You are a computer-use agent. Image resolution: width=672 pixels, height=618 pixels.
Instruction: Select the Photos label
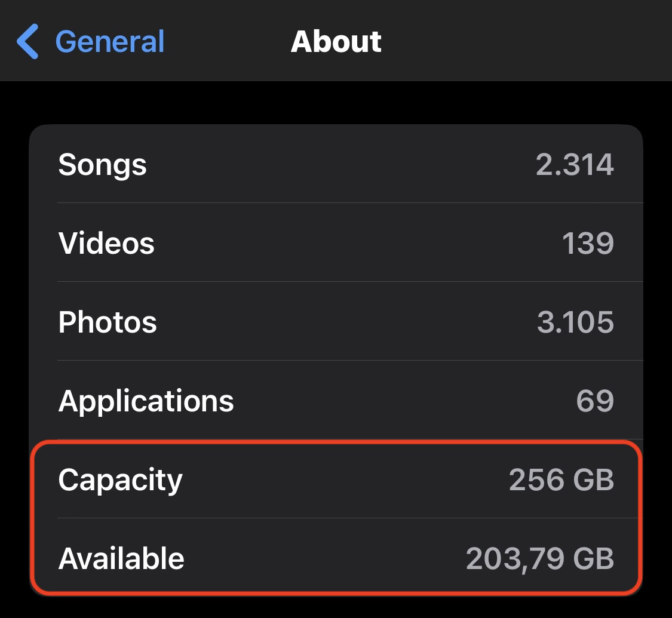(108, 322)
